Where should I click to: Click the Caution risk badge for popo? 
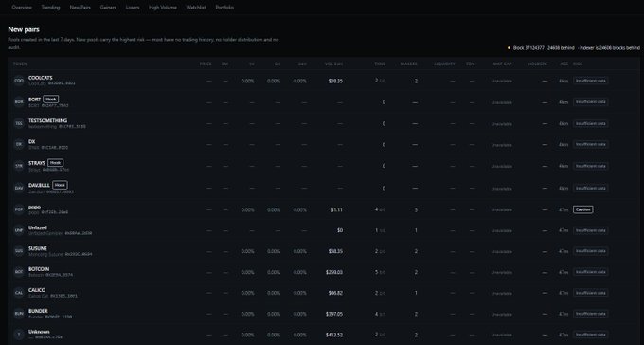(x=582, y=209)
